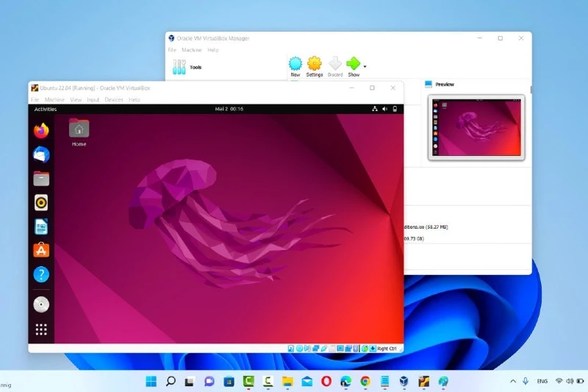
Task: Open File menu in Ubuntu 22.04 VM window
Action: click(35, 100)
